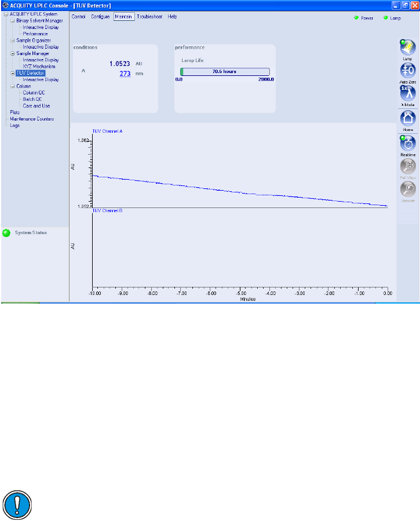Viewport: 420px width, 521px height.
Task: Click the green Power status indicator
Action: pos(356,18)
